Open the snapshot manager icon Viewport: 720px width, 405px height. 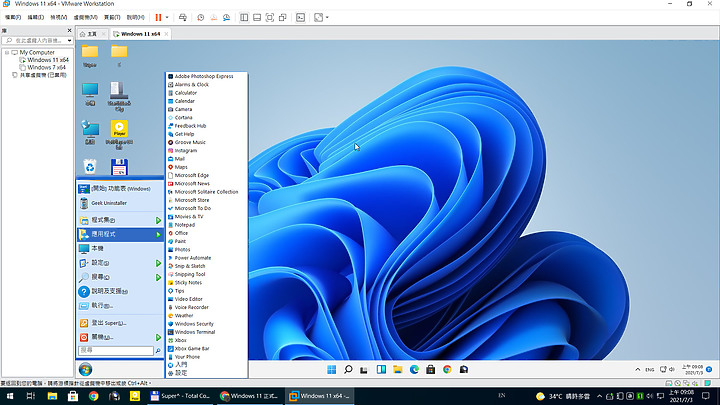click(x=226, y=17)
